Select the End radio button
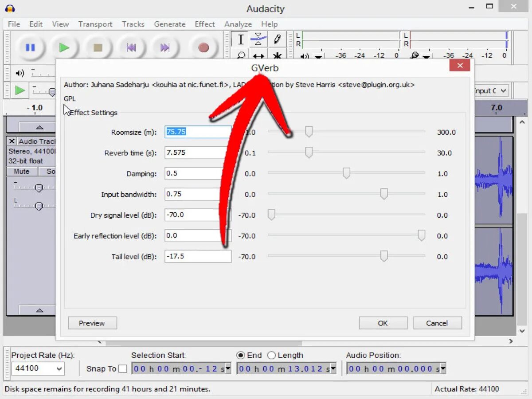 tap(241, 355)
